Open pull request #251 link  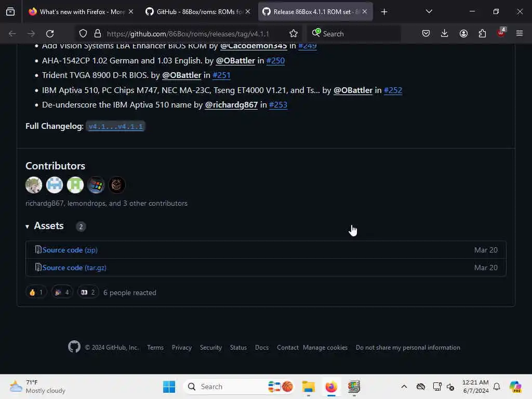click(x=221, y=75)
